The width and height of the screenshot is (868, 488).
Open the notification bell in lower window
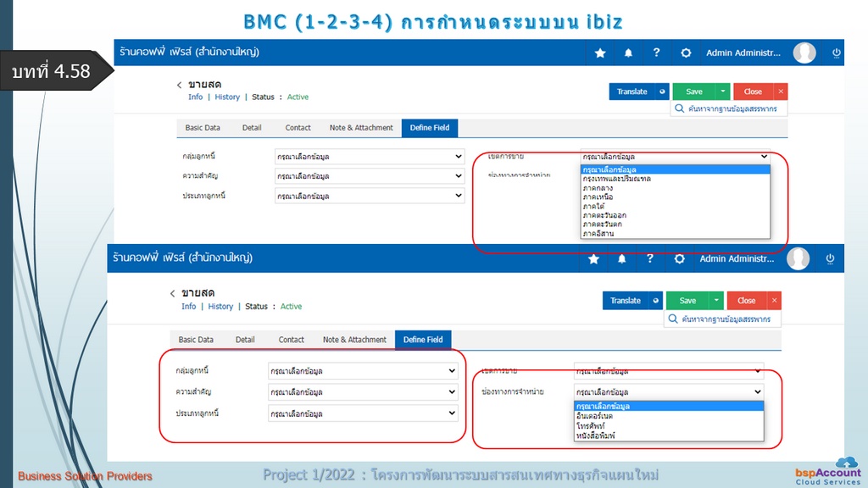[621, 259]
